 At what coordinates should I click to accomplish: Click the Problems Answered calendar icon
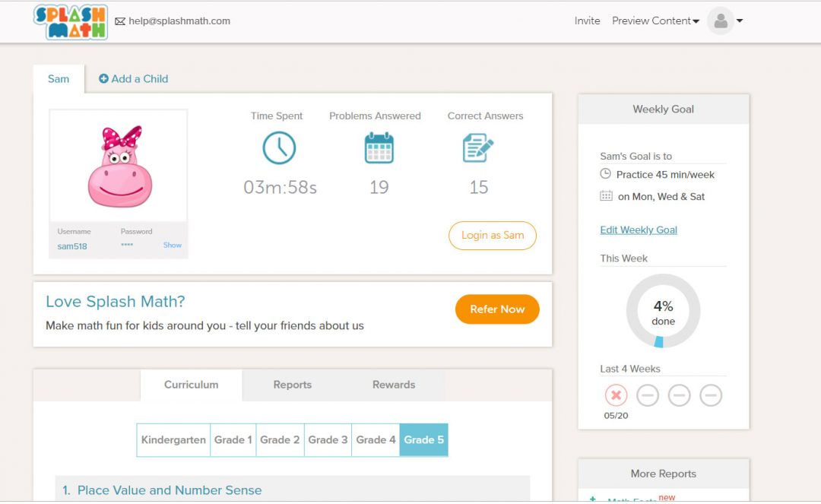pyautogui.click(x=379, y=147)
